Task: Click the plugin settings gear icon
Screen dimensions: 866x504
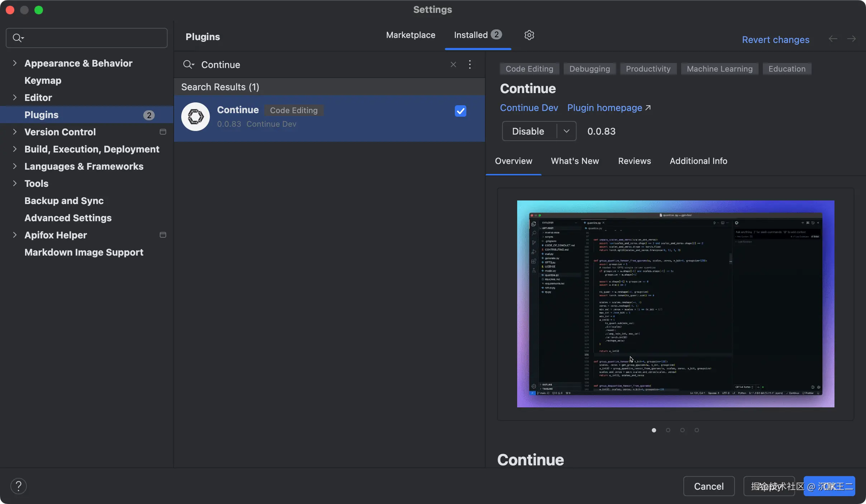Action: [529, 35]
